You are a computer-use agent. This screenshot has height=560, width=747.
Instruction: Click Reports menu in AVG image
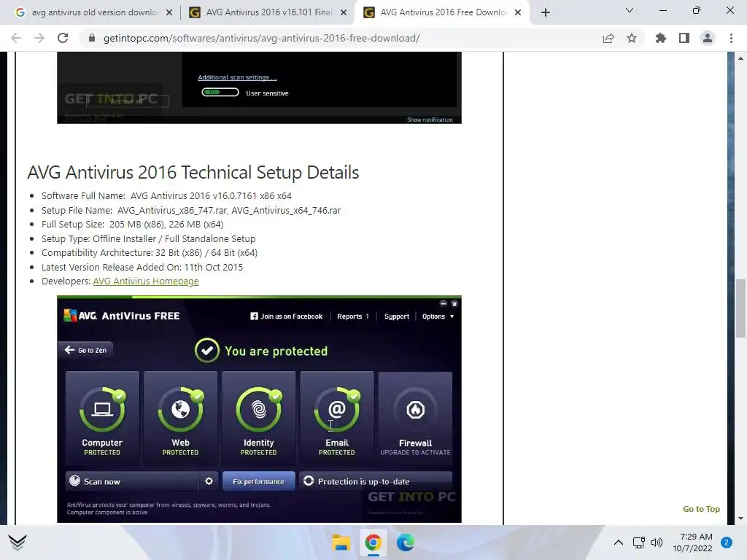353,316
